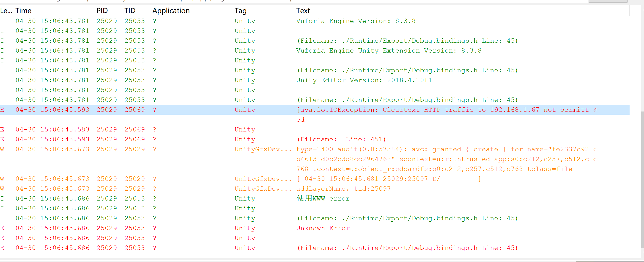Click the Tag column header
This screenshot has height=262, width=644.
click(x=241, y=11)
